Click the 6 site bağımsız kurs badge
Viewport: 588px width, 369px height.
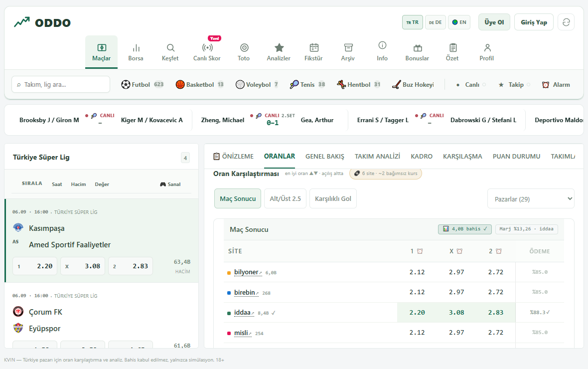click(x=386, y=174)
